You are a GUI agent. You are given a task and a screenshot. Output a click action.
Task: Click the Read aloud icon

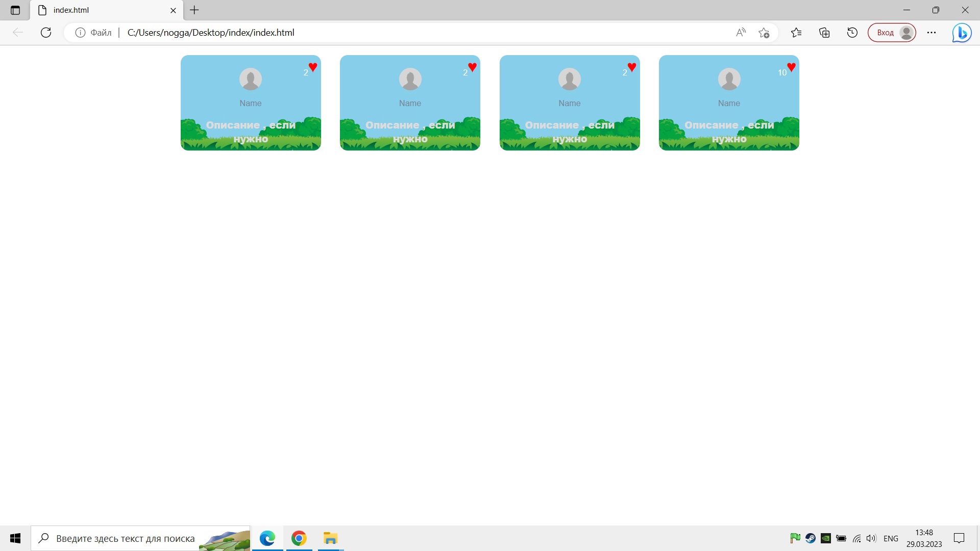pyautogui.click(x=741, y=33)
